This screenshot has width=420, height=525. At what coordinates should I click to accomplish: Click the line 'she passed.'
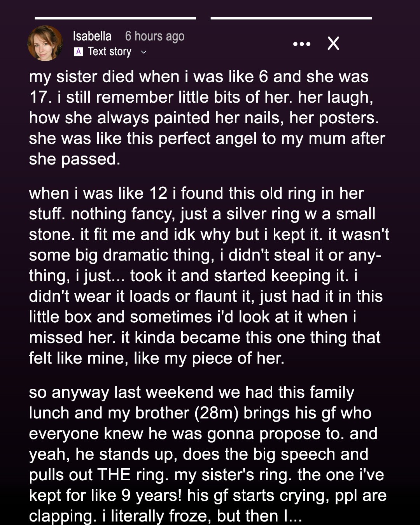pyautogui.click(x=75, y=159)
